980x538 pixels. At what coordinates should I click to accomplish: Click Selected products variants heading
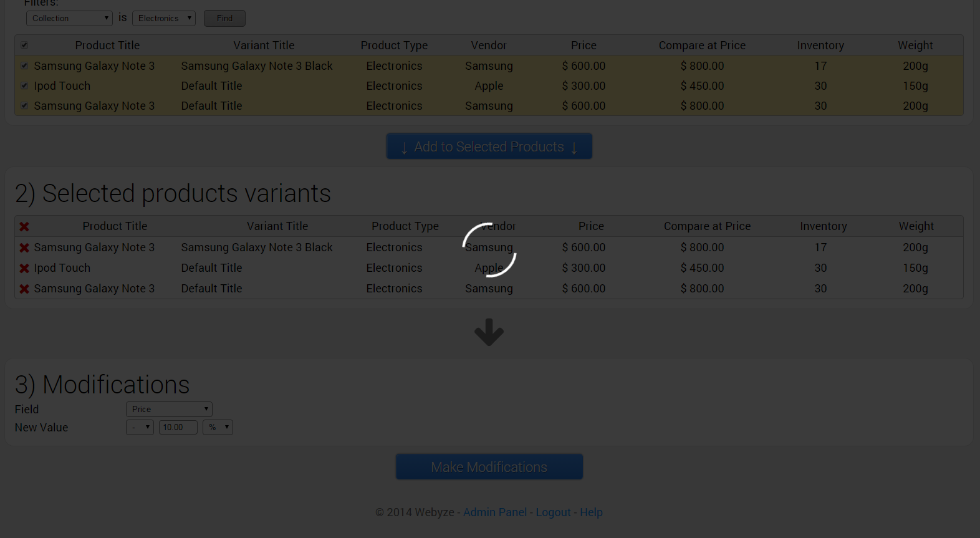(173, 193)
